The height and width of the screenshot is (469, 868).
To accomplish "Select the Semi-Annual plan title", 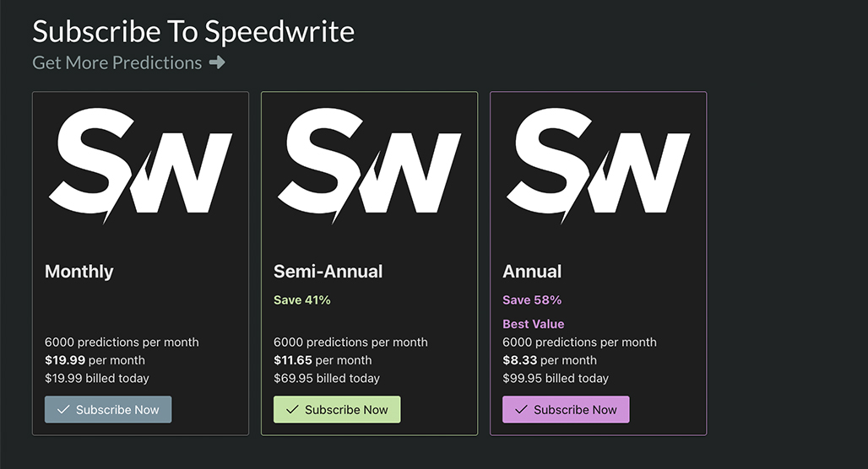I will coord(328,272).
